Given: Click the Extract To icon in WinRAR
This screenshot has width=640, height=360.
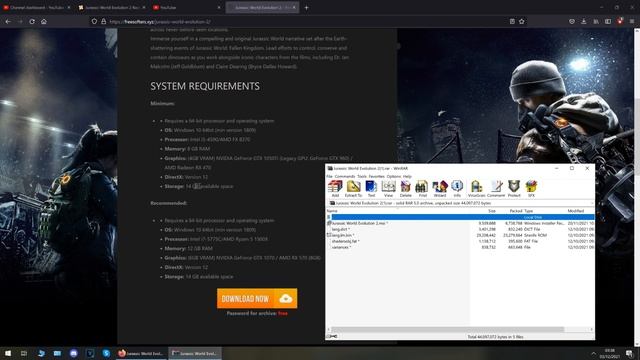Looking at the screenshot, I should pyautogui.click(x=353, y=189).
